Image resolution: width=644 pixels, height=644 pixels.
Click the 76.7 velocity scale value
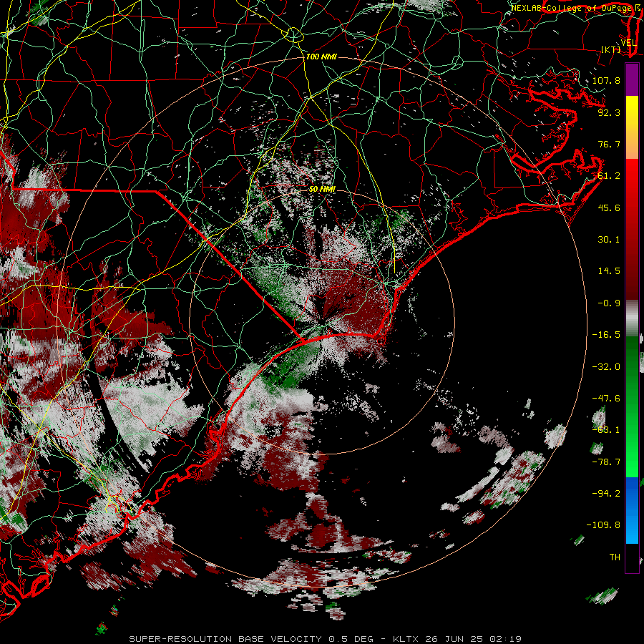[609, 144]
